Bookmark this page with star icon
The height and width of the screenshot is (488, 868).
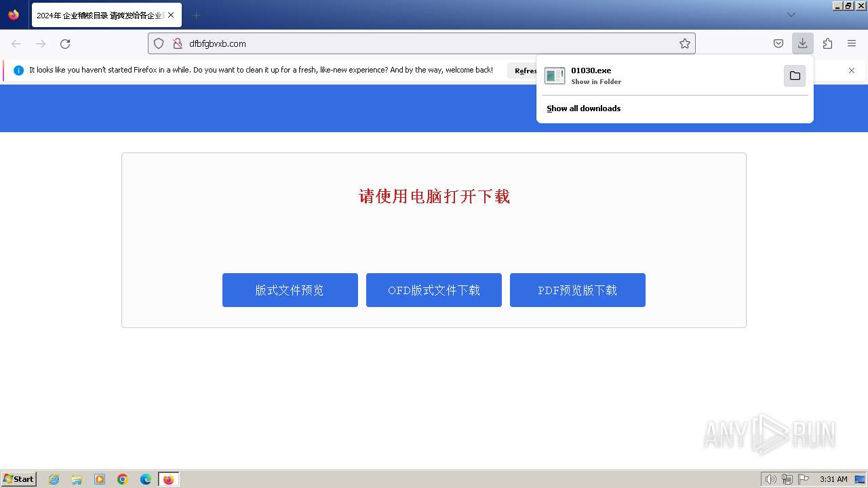pos(685,43)
